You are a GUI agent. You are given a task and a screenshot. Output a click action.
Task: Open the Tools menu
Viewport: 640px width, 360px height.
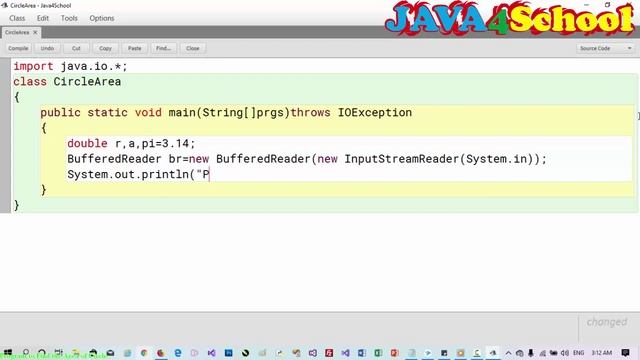(x=69, y=18)
